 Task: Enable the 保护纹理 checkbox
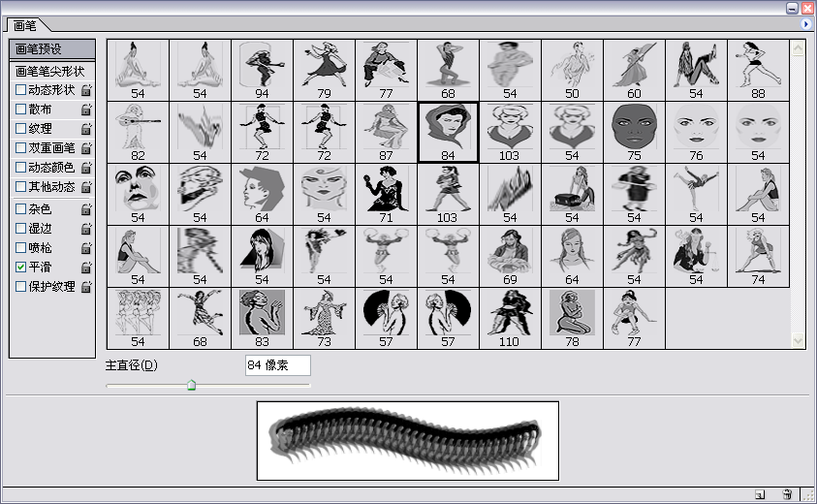click(x=21, y=286)
